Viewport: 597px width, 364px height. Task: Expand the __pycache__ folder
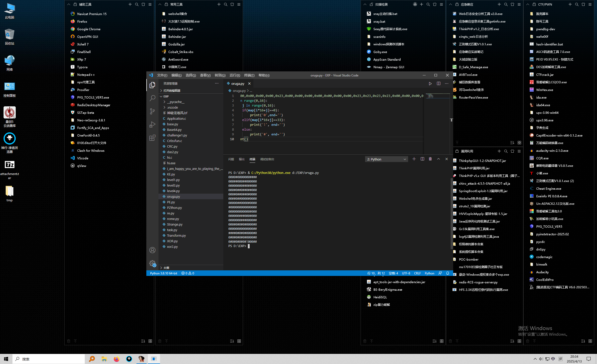pos(175,102)
